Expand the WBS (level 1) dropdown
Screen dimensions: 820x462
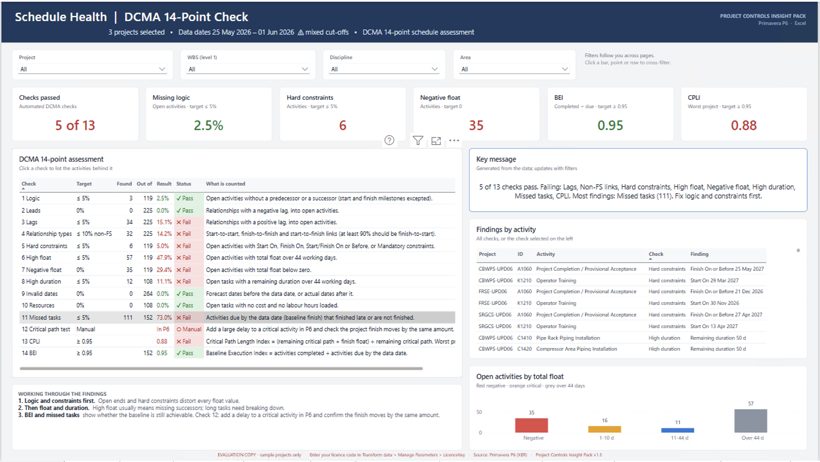248,69
